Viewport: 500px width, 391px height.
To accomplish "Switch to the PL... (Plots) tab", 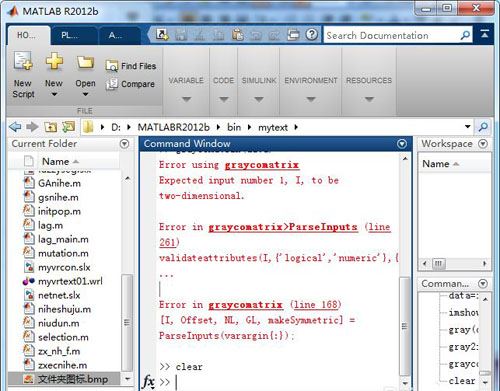I will (74, 35).
